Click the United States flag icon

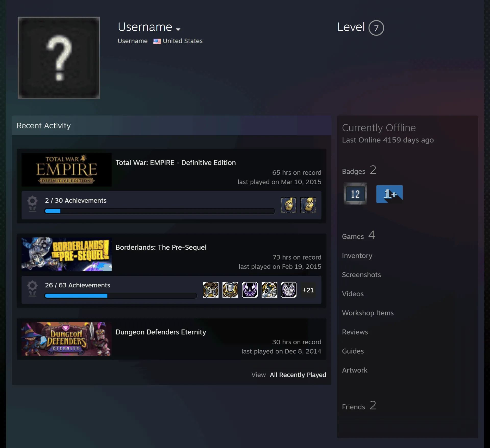pyautogui.click(x=157, y=41)
